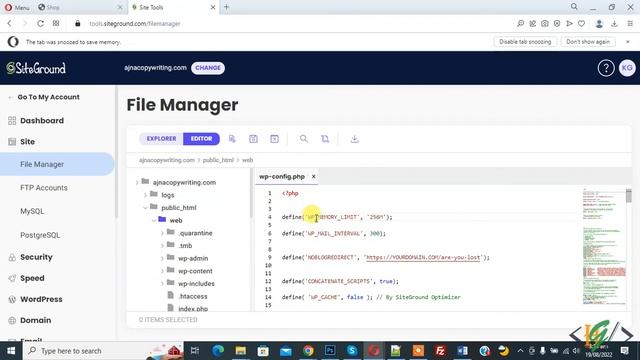This screenshot has width=640, height=360.
Task: Expand the ajnacopywriting.com root folder
Action: click(137, 182)
